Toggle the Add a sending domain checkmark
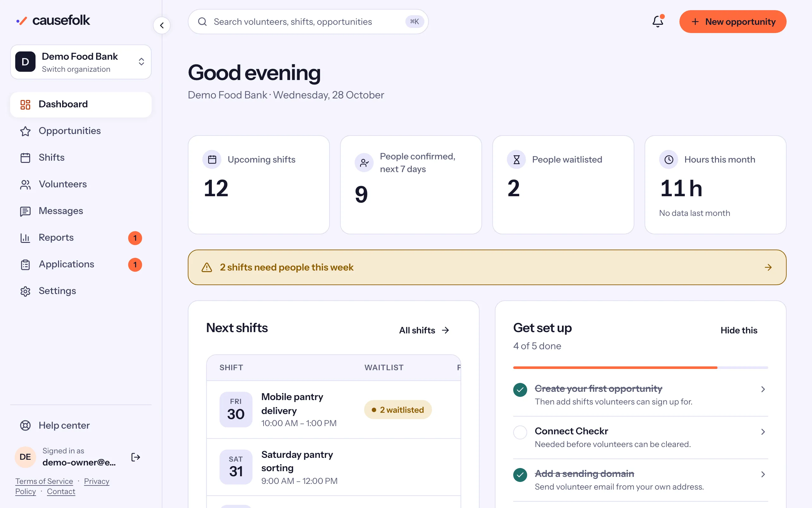Screen dimensions: 812x508 [520, 475]
